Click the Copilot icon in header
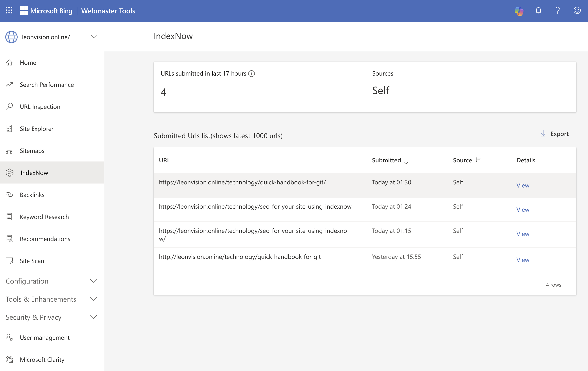Viewport: 588px width, 371px height. [519, 11]
